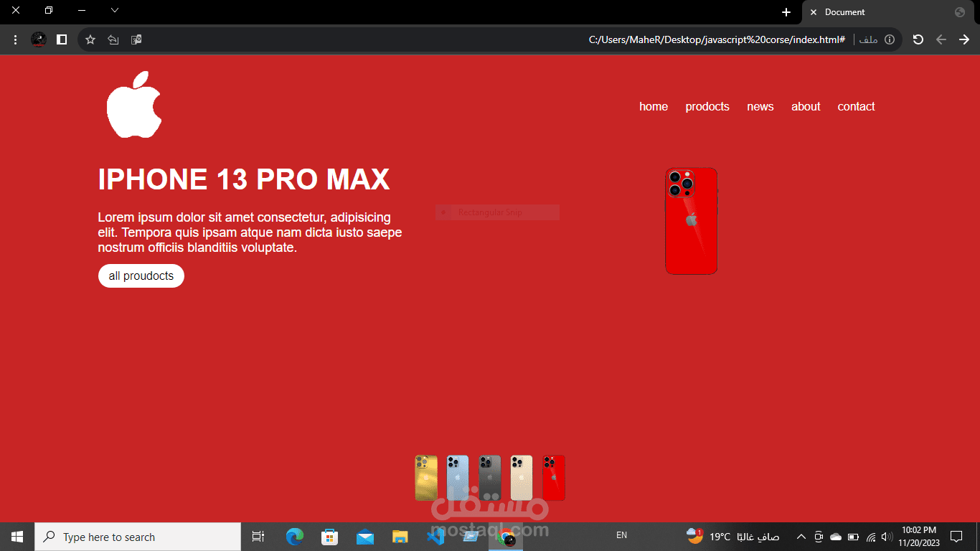This screenshot has width=980, height=551.
Task: Select the sierra blue iPhone thumbnail
Action: tap(458, 478)
